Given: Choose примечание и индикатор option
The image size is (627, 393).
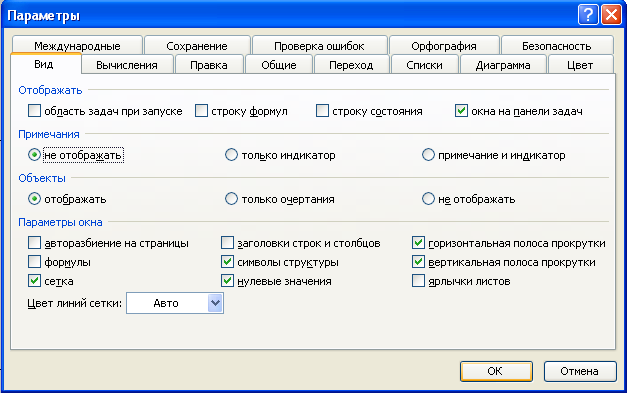Looking at the screenshot, I should tap(428, 155).
